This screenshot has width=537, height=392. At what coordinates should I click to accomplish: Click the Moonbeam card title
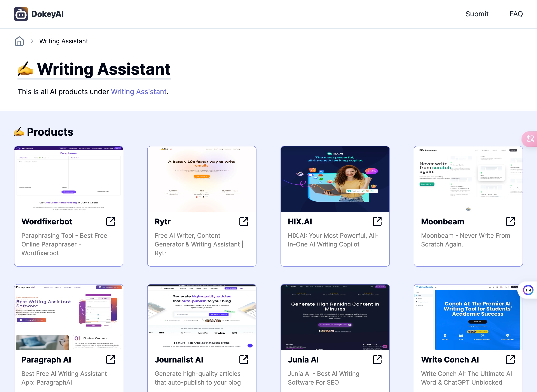click(x=443, y=222)
